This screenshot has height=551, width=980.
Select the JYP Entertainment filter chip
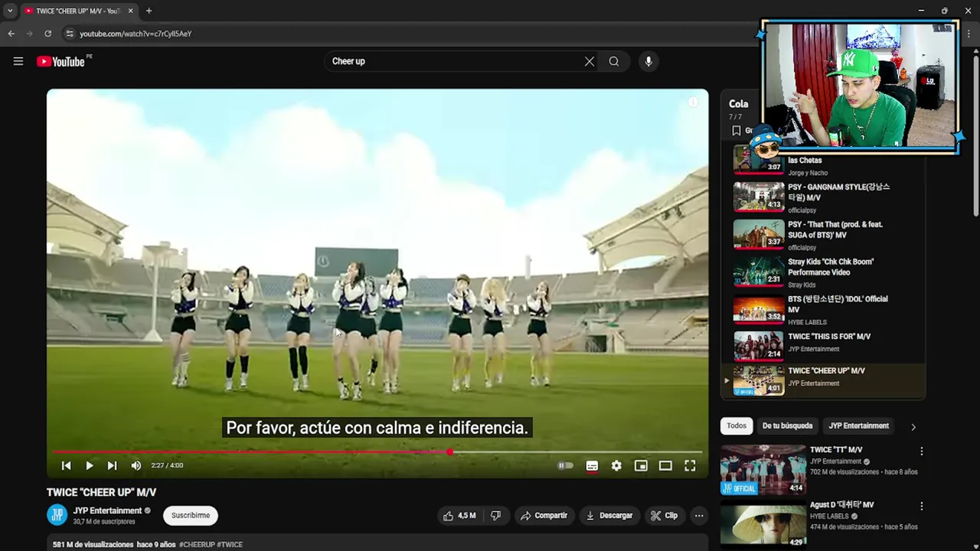pos(859,425)
